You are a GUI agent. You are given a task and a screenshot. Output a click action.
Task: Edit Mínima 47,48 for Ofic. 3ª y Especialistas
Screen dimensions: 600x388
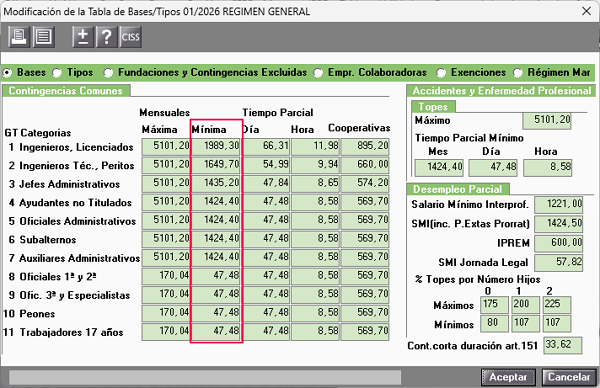[x=215, y=295]
